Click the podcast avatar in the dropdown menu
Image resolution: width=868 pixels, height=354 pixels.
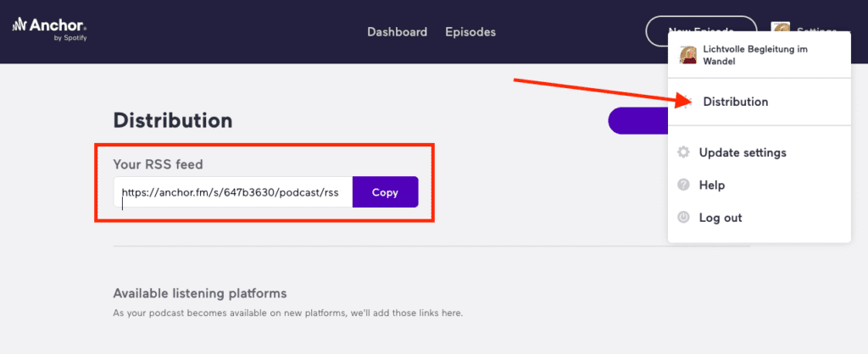coord(688,55)
